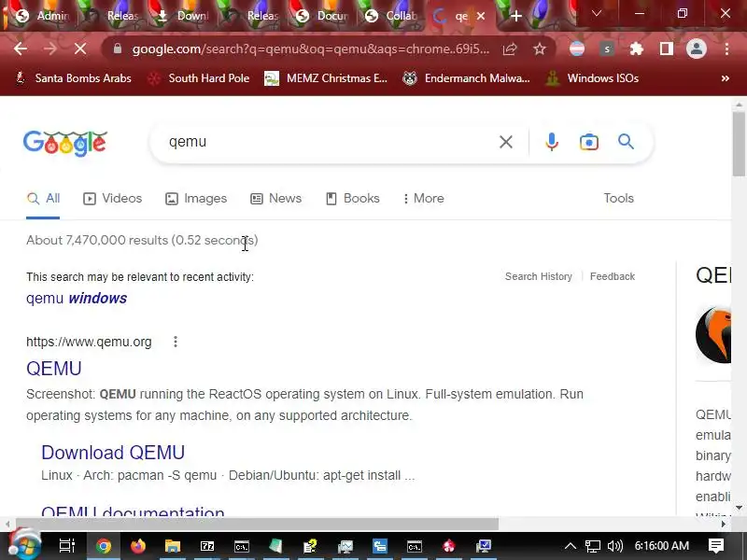Screen dimensions: 747x560
Task: Submit search with the magnifying glass
Action: (626, 142)
